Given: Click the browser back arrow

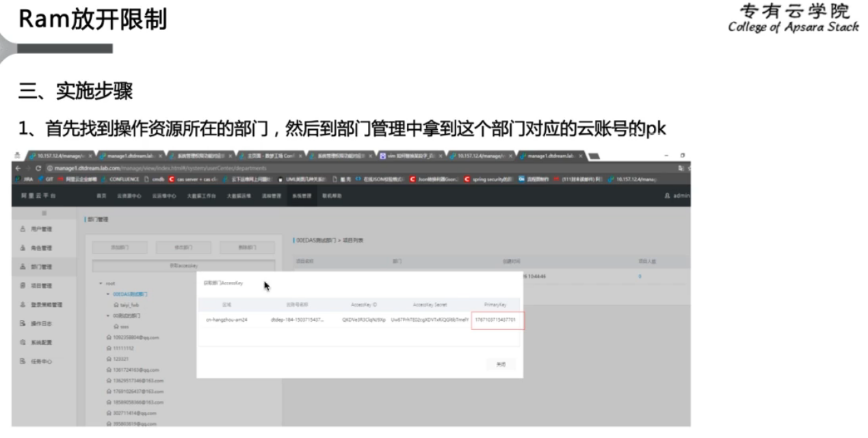Looking at the screenshot, I should pyautogui.click(x=17, y=168).
